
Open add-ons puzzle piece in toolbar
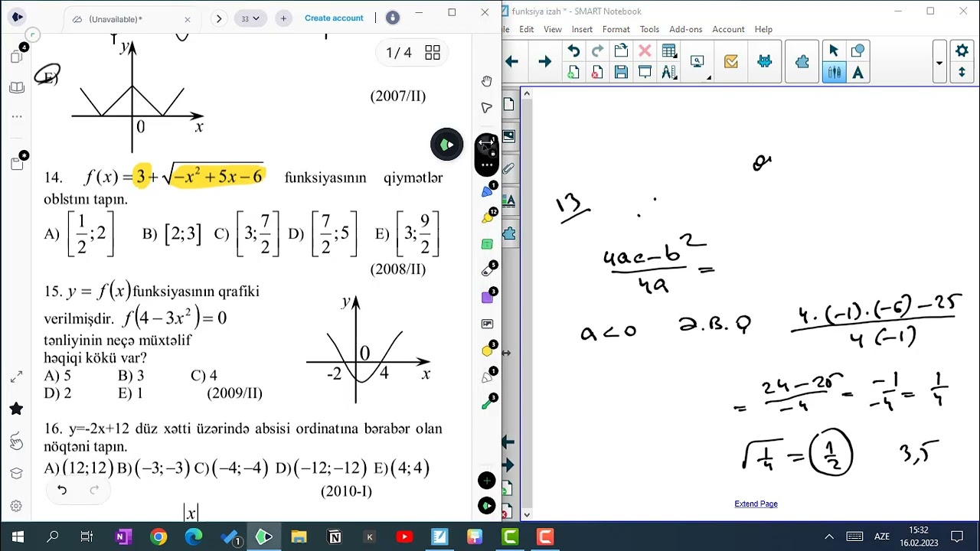802,62
